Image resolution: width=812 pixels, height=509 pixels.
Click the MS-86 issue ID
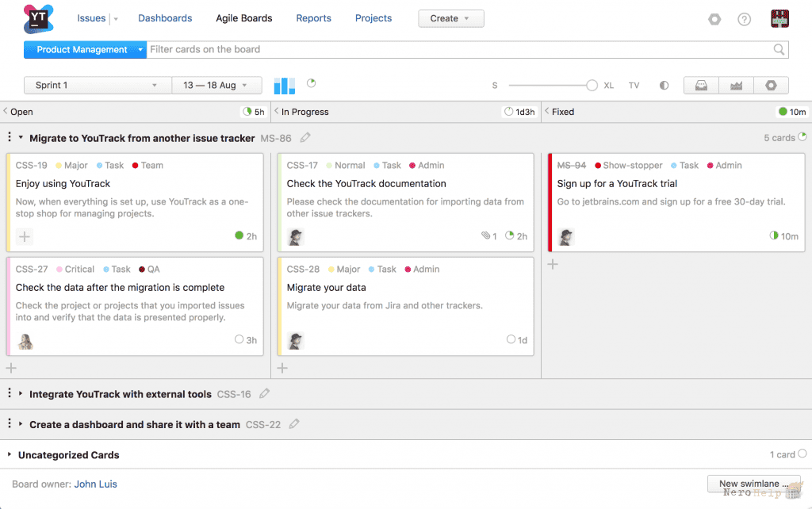[x=275, y=138]
